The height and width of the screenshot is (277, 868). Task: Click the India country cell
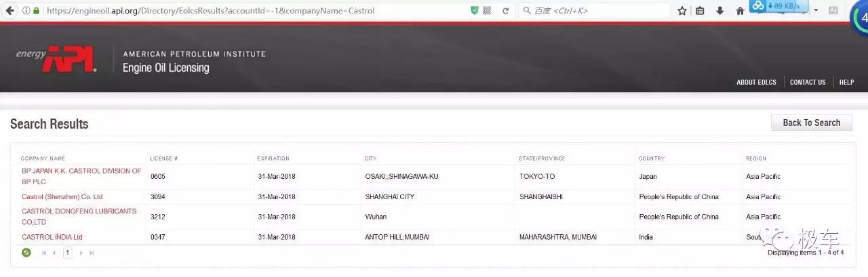tap(646, 237)
